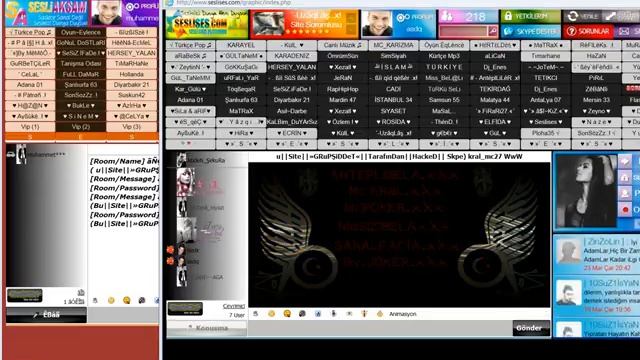Click the SesliAksam logo in left window
The height and width of the screenshot is (360, 640).
point(47,13)
